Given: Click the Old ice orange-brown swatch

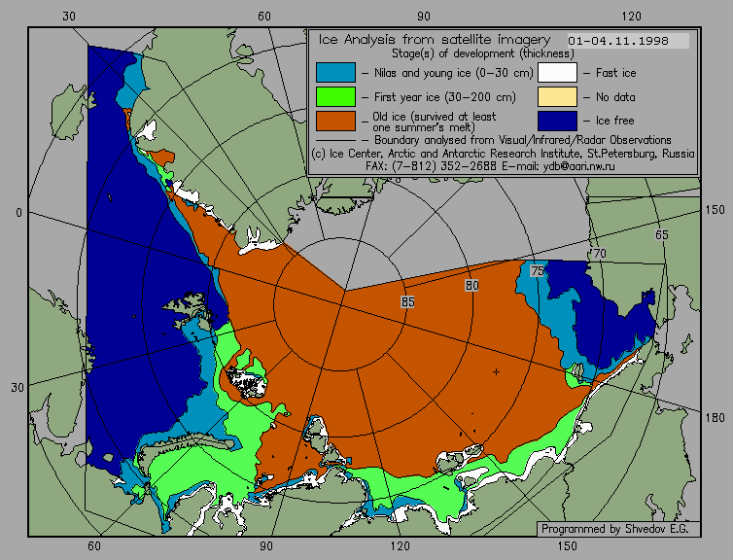Looking at the screenshot, I should tap(335, 121).
